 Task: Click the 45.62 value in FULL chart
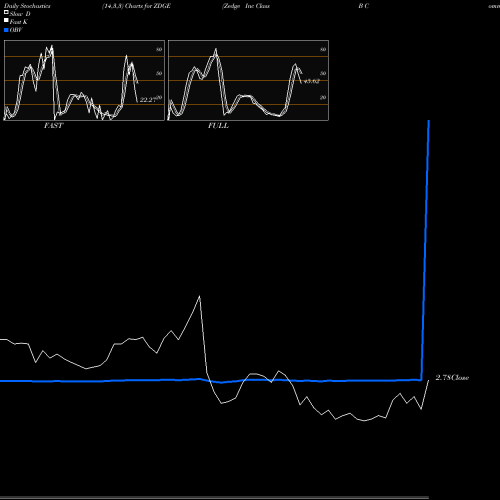coord(312,81)
